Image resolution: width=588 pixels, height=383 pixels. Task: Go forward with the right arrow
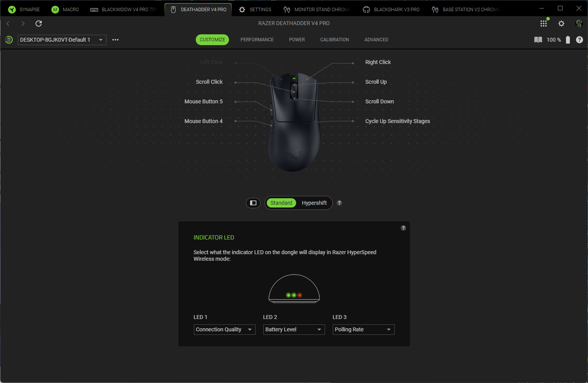point(23,24)
